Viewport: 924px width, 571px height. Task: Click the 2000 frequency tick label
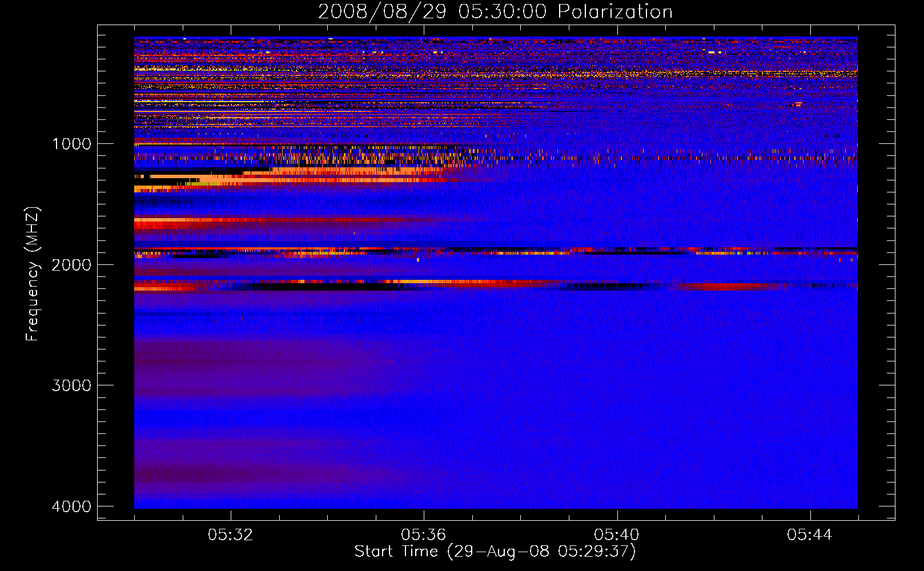click(x=71, y=264)
